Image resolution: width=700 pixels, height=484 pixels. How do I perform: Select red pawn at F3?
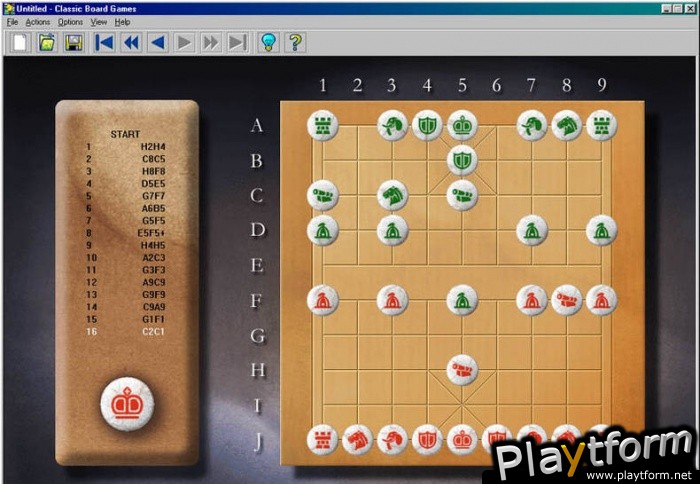[392, 300]
